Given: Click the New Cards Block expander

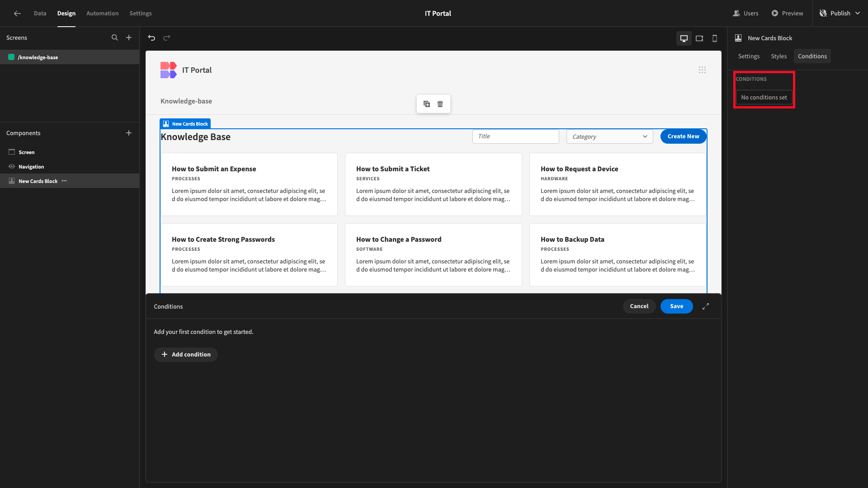Looking at the screenshot, I should (706, 306).
